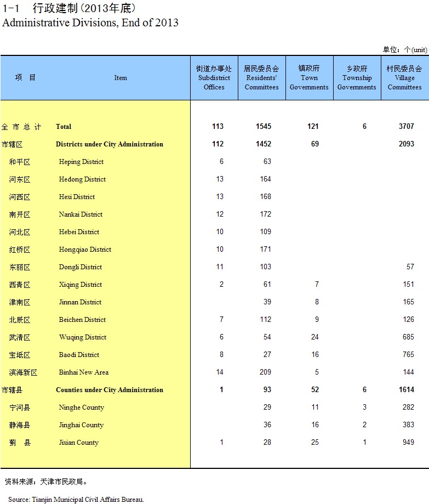Select the Jixian County row label
The width and height of the screenshot is (429, 504).
point(79,443)
